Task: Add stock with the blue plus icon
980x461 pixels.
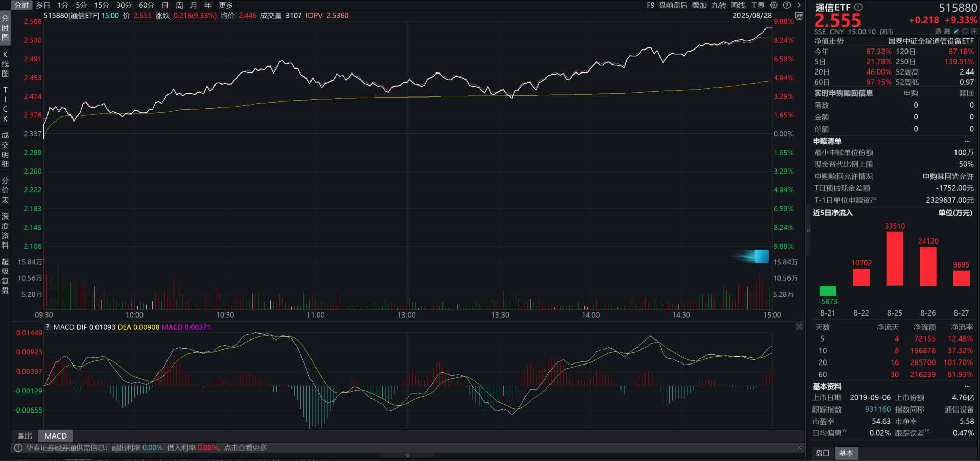Action: 974,32
